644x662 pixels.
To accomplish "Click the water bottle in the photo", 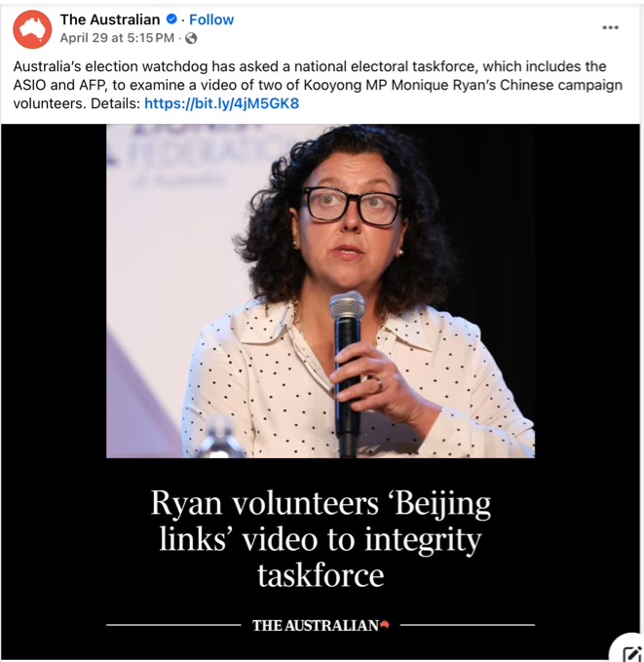I will click(221, 437).
